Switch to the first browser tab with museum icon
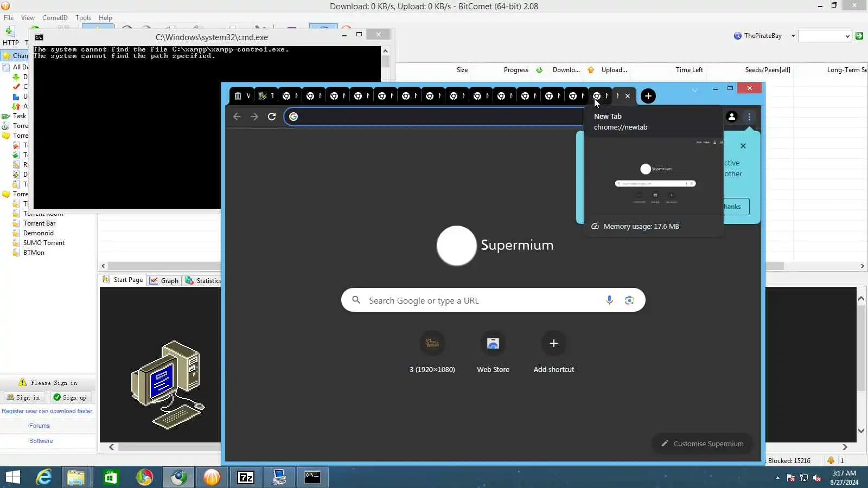Viewport: 868px width, 488px height. 242,96
